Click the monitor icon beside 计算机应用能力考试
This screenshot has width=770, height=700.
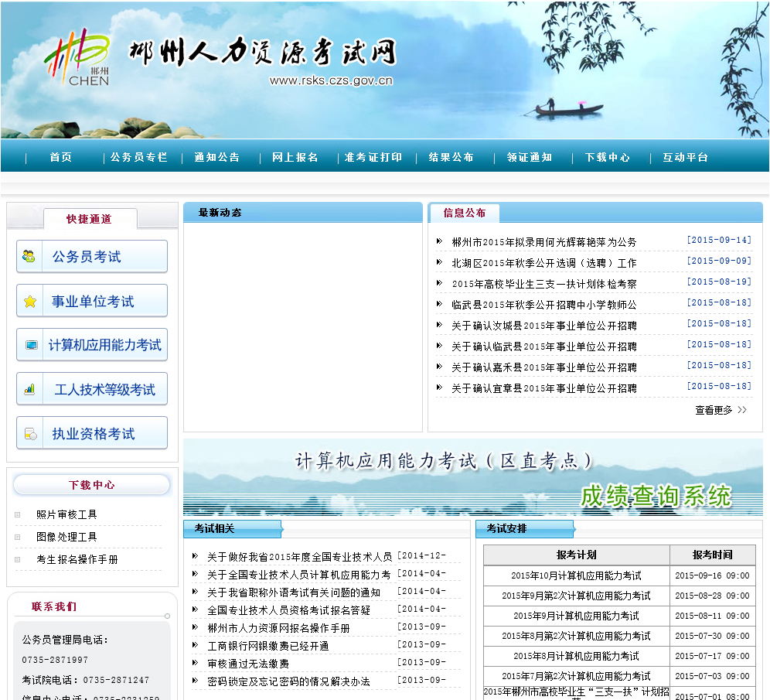click(32, 345)
